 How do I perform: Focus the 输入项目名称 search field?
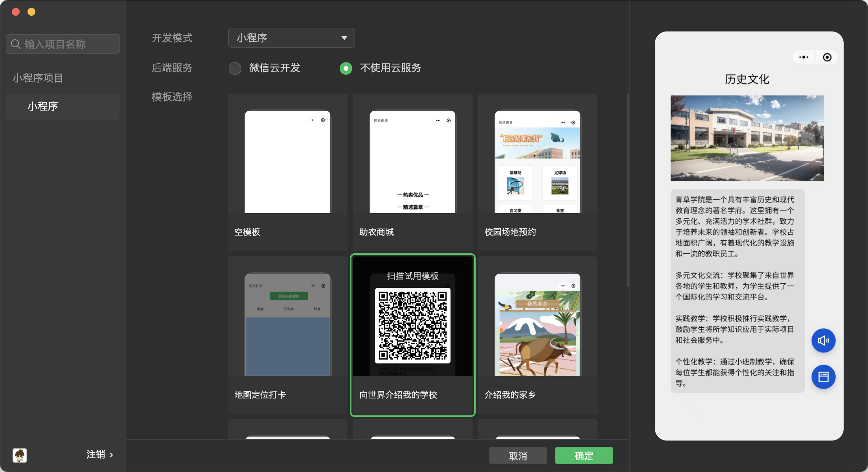(x=63, y=44)
